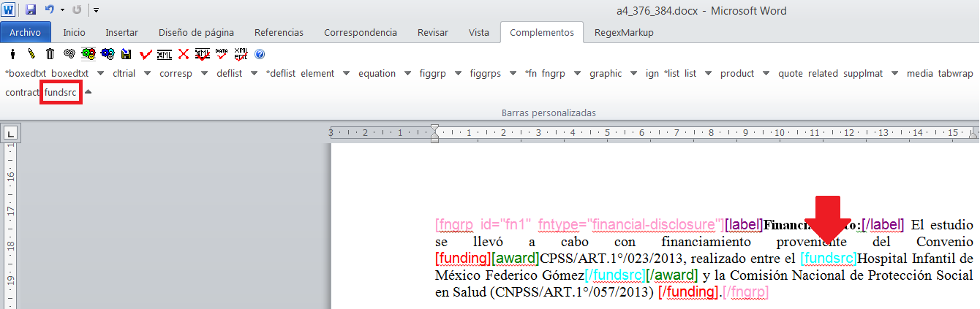
Task: Click the floppy disk save markup icon
Action: click(127, 54)
